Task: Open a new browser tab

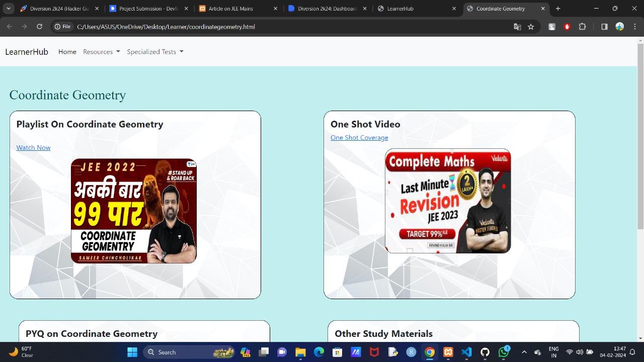Action: pos(558,9)
